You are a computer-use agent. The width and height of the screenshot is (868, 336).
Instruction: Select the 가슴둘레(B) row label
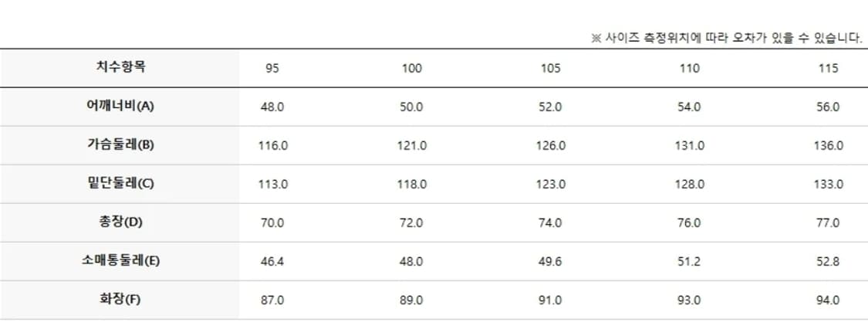(x=120, y=145)
